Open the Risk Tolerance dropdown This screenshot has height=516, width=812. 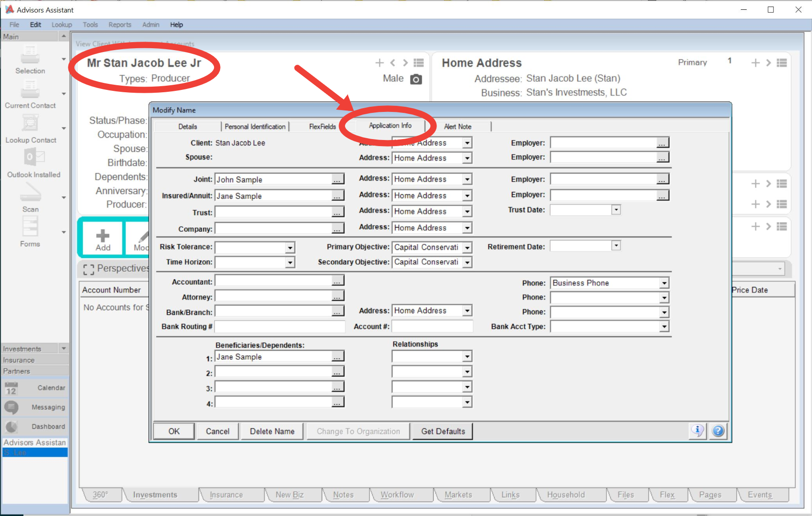[290, 247]
